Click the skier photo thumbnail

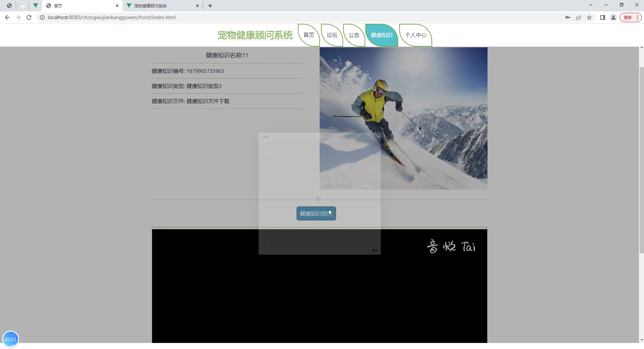point(404,118)
